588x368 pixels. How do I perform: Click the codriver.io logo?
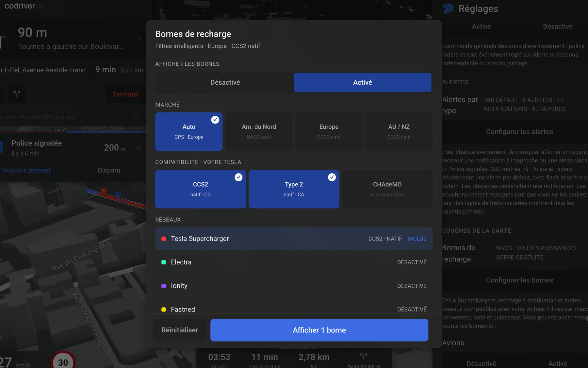pyautogui.click(x=24, y=6)
